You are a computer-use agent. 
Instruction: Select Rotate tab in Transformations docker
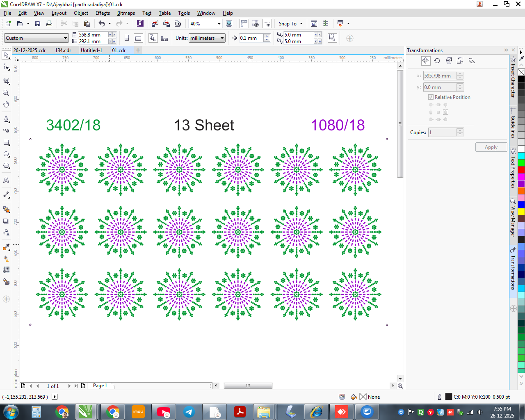[x=437, y=61]
